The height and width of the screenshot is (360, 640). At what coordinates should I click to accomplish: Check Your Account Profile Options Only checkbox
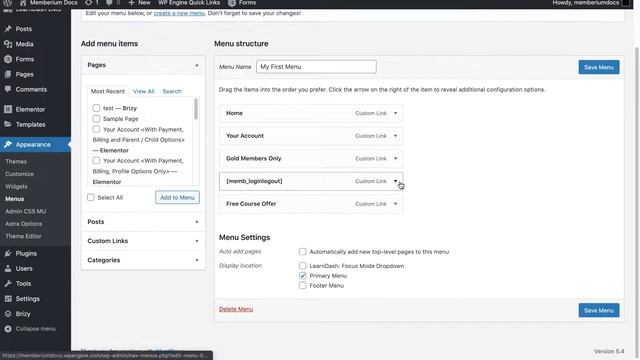[x=96, y=160]
